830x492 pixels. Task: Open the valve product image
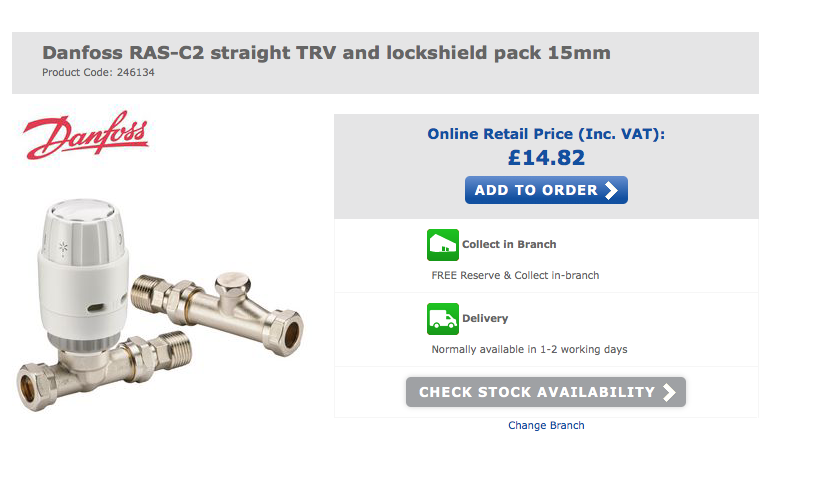click(160, 306)
